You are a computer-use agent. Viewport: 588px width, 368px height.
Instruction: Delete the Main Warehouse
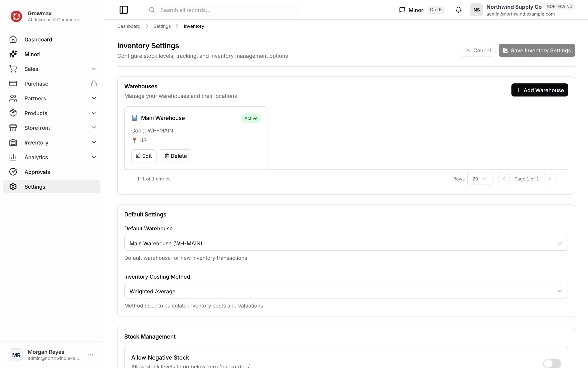175,156
